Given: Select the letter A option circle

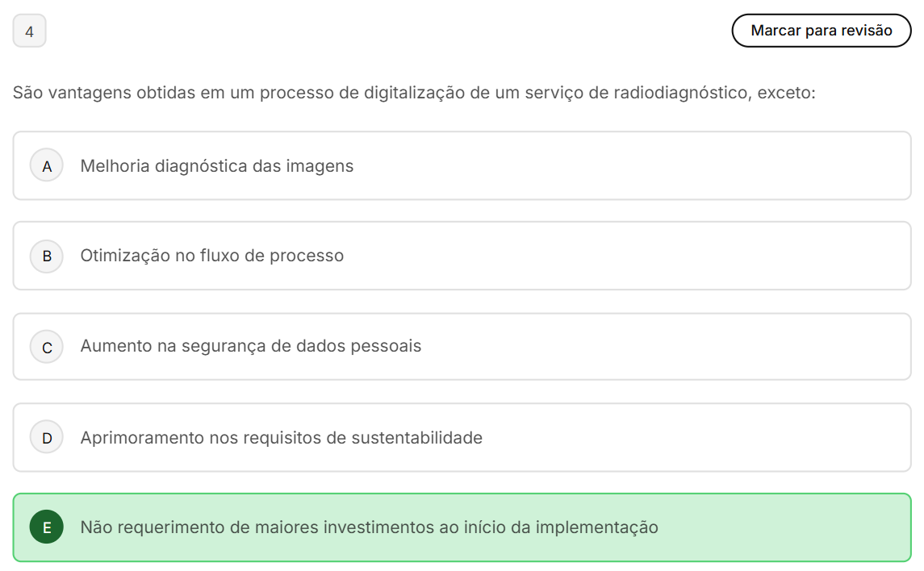Looking at the screenshot, I should click(x=47, y=166).
